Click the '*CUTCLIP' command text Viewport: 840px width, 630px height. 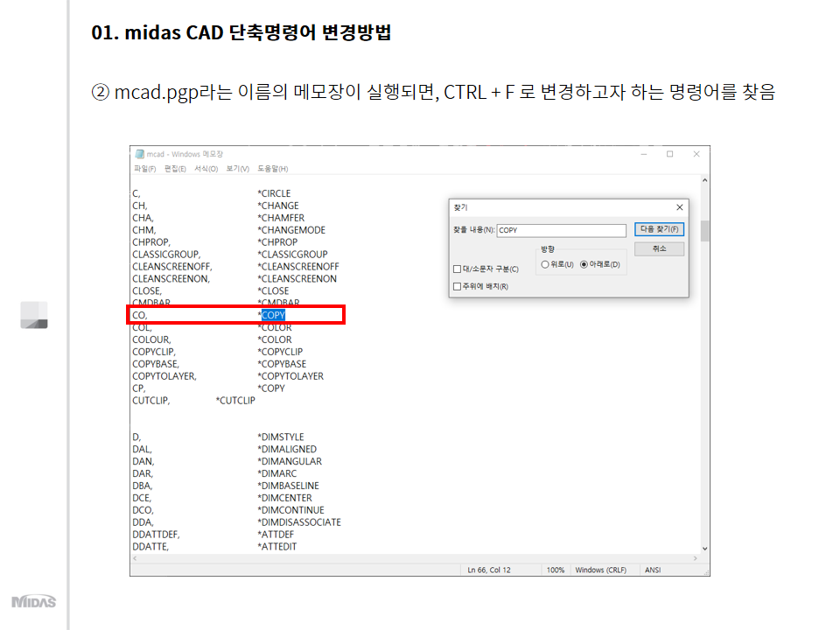235,401
